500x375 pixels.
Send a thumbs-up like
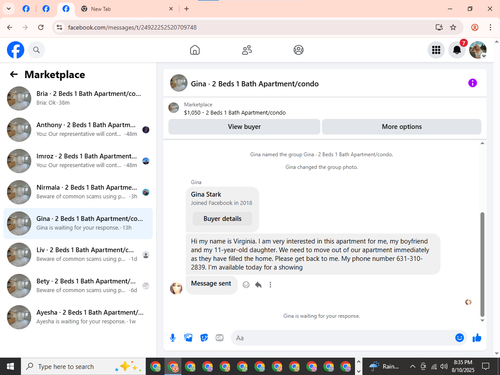477,338
